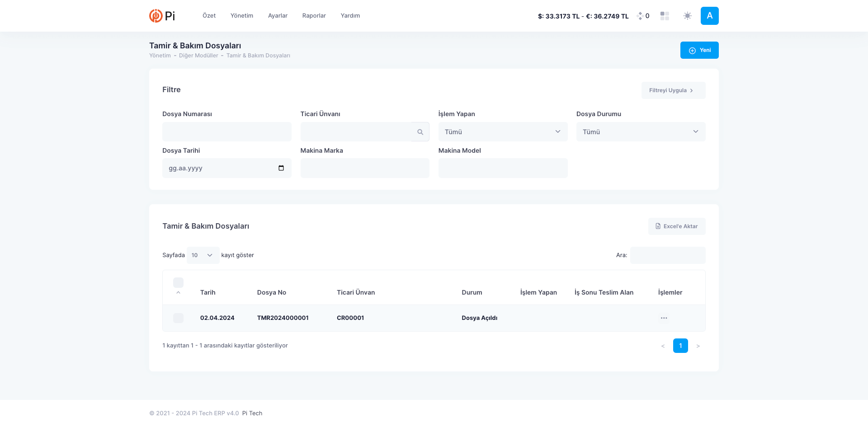Click the Ticari Ünvanı search magnifier icon
Viewport: 868px width, 427px height.
pyautogui.click(x=420, y=132)
